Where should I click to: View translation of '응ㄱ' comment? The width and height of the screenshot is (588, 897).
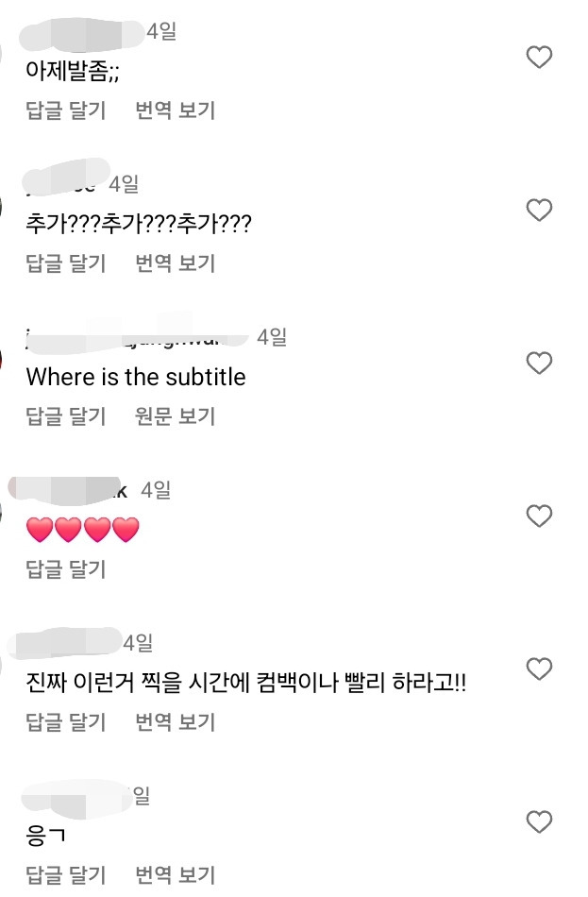click(176, 875)
